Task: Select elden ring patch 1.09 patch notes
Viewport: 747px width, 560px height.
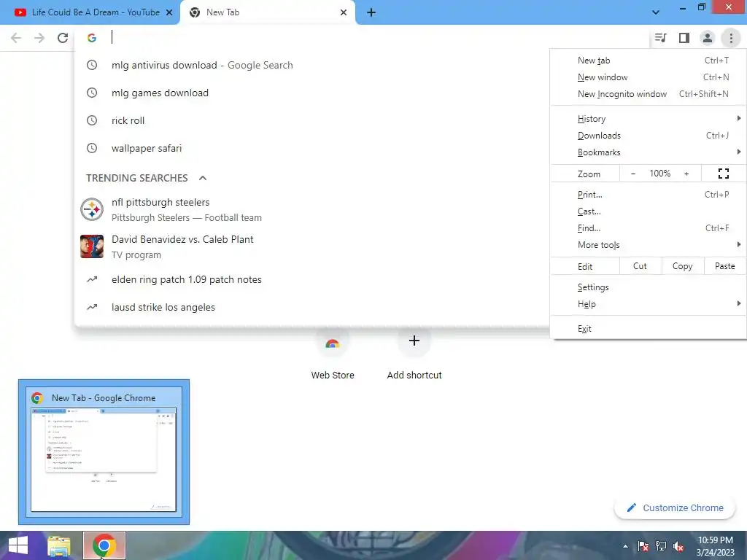Action: pyautogui.click(x=312, y=279)
